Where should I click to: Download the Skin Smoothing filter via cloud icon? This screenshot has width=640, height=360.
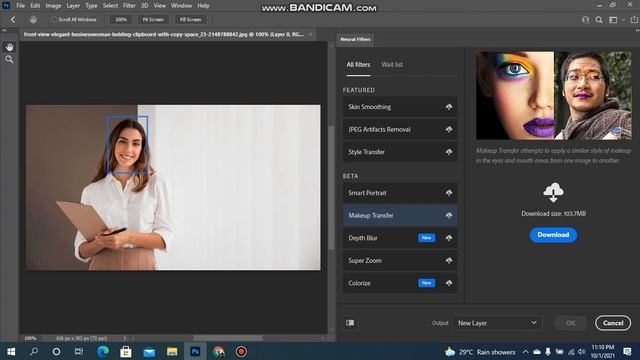(x=449, y=107)
